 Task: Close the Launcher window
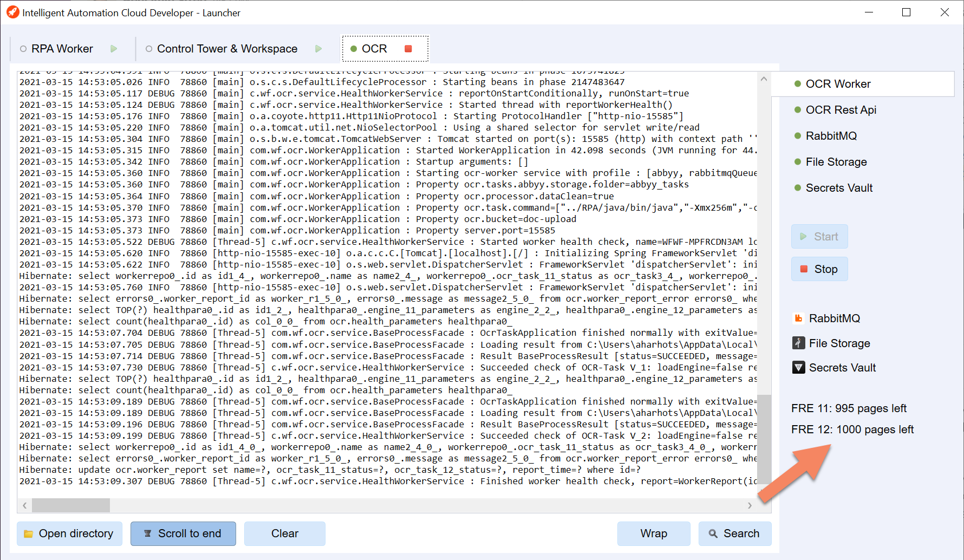pyautogui.click(x=945, y=12)
